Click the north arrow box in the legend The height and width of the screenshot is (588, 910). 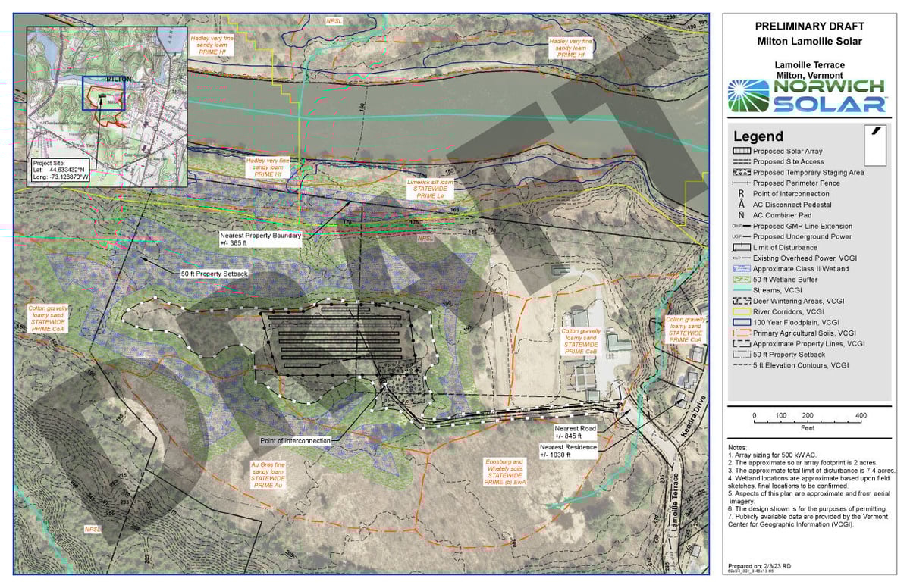[x=876, y=145]
